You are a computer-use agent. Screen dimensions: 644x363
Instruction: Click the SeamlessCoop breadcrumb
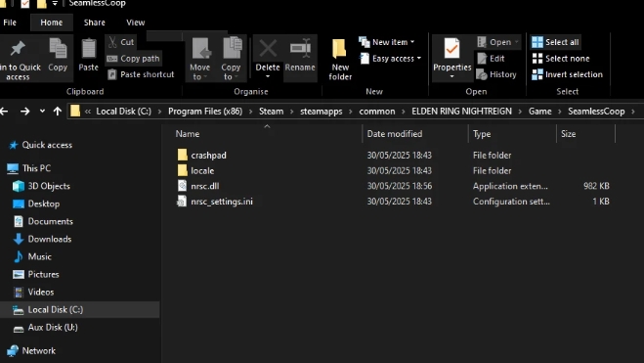point(596,112)
